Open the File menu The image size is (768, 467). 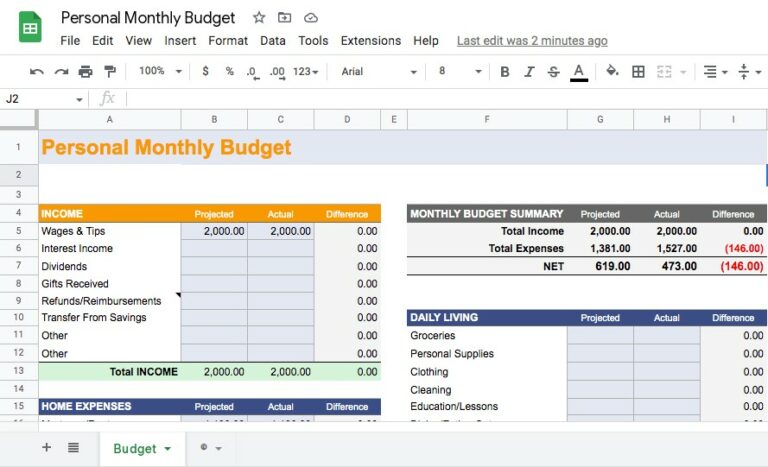point(70,41)
